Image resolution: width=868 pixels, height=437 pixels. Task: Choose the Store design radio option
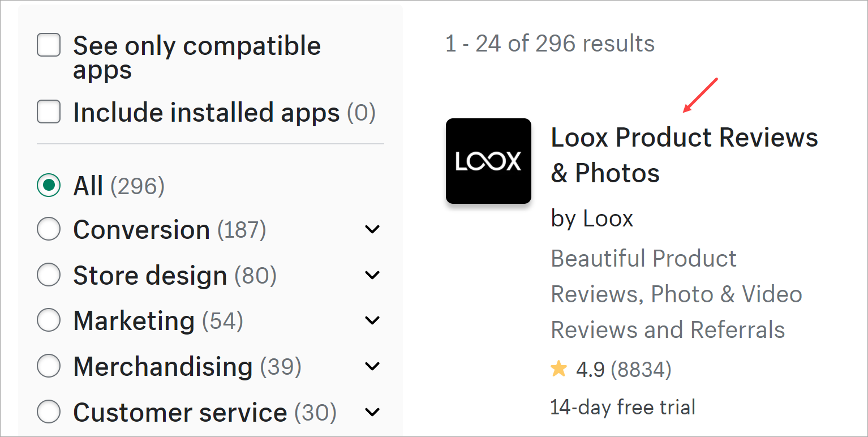tap(49, 275)
